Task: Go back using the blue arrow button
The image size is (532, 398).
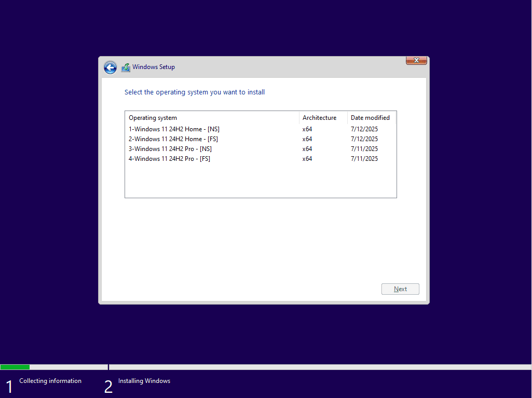Action: (110, 67)
